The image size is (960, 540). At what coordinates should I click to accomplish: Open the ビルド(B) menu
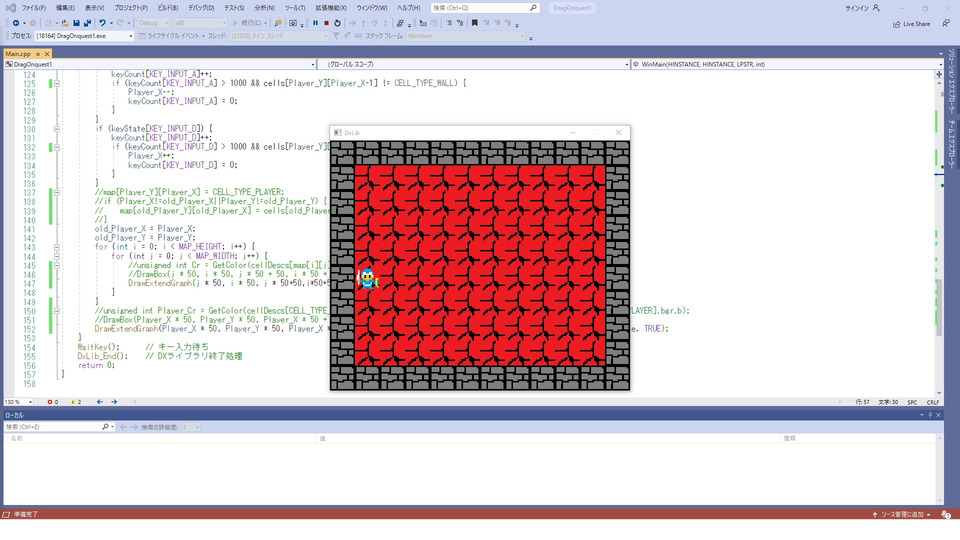168,8
